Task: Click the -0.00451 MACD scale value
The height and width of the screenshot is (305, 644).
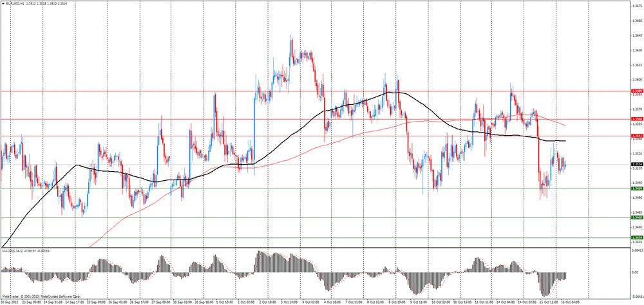Action: click(637, 297)
